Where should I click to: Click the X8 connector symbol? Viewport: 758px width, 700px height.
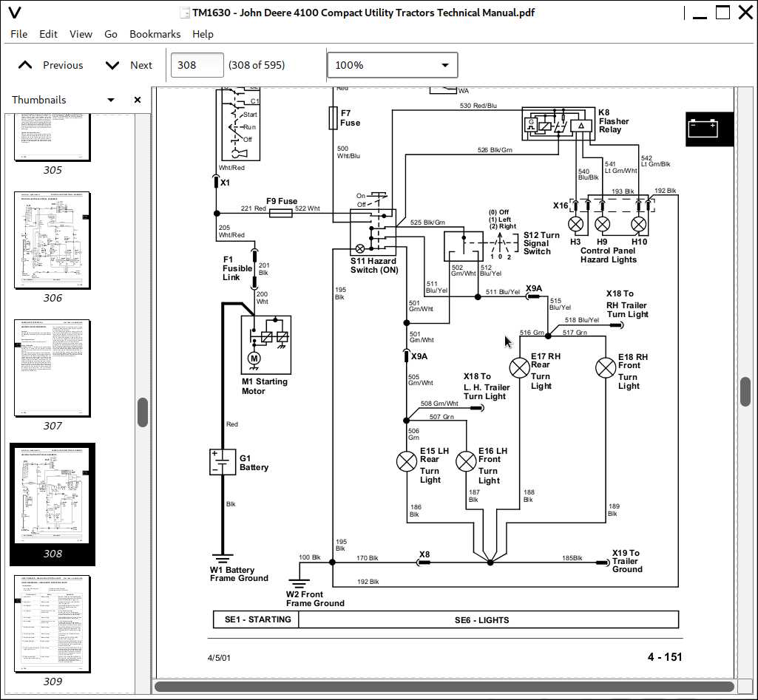coord(424,563)
